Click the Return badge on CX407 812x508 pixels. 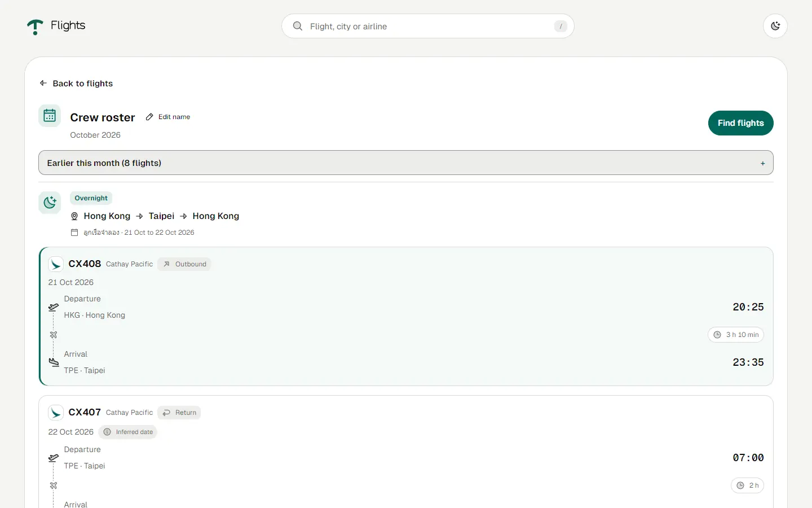click(179, 413)
